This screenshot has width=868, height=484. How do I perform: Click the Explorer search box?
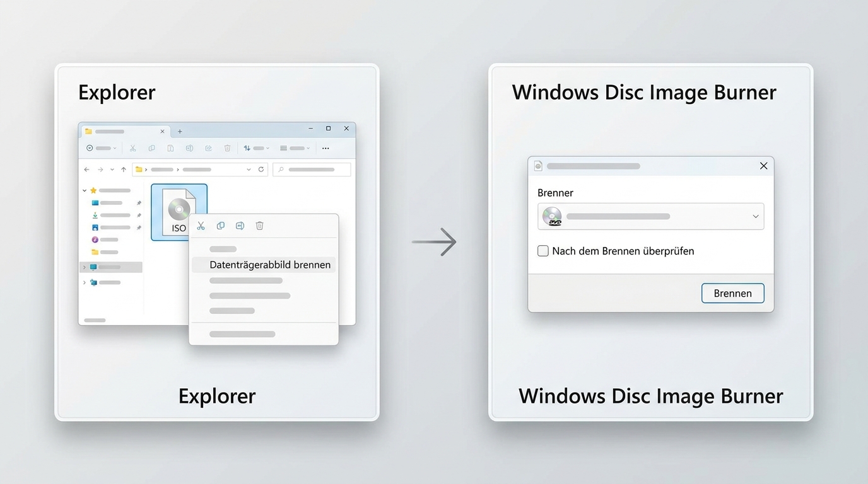click(312, 170)
